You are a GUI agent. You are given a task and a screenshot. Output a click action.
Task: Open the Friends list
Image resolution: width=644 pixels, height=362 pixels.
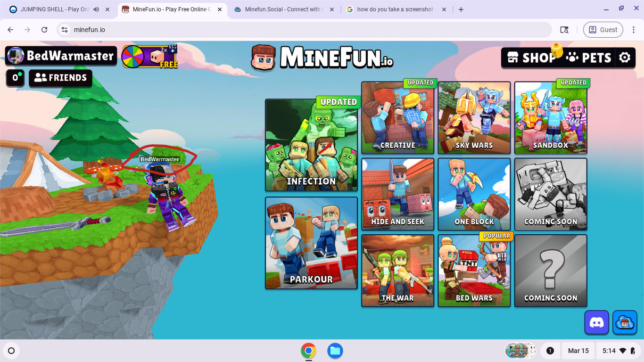coord(61,78)
